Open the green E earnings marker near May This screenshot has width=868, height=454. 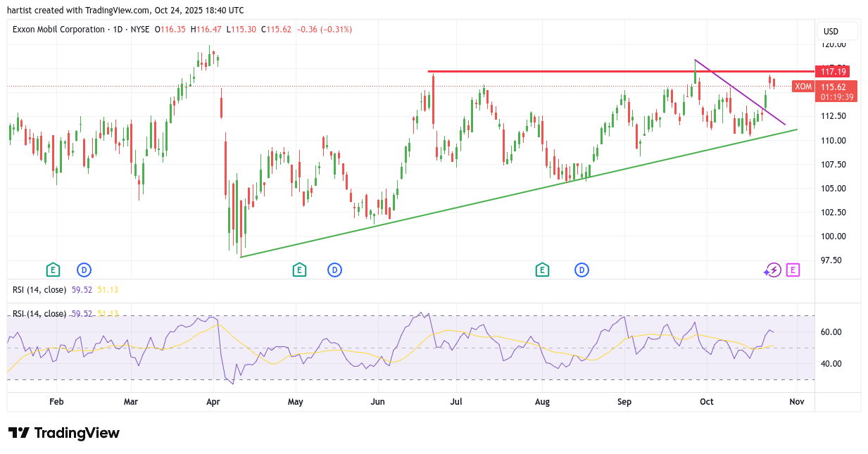[299, 270]
